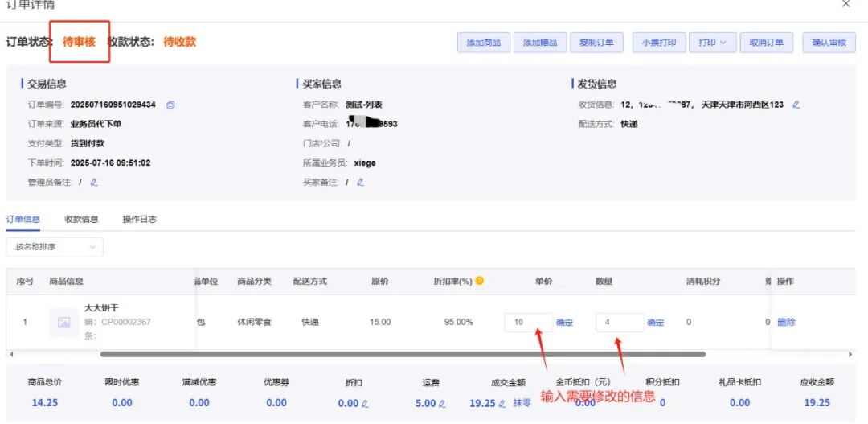The image size is (868, 424).
Task: Click the receivable amount 19.25 under 应收金额
Action: 817,403
